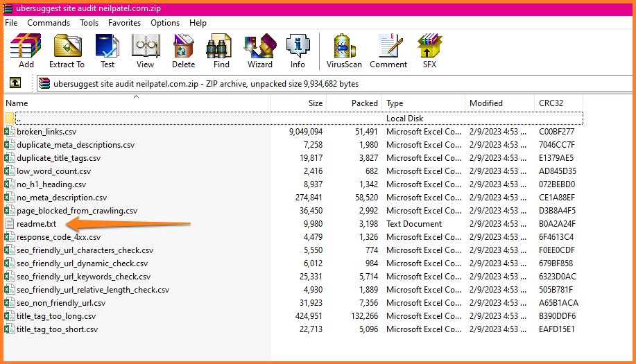The height and width of the screenshot is (364, 636).
Task: Click the Extract To toolbar icon
Action: point(67,51)
